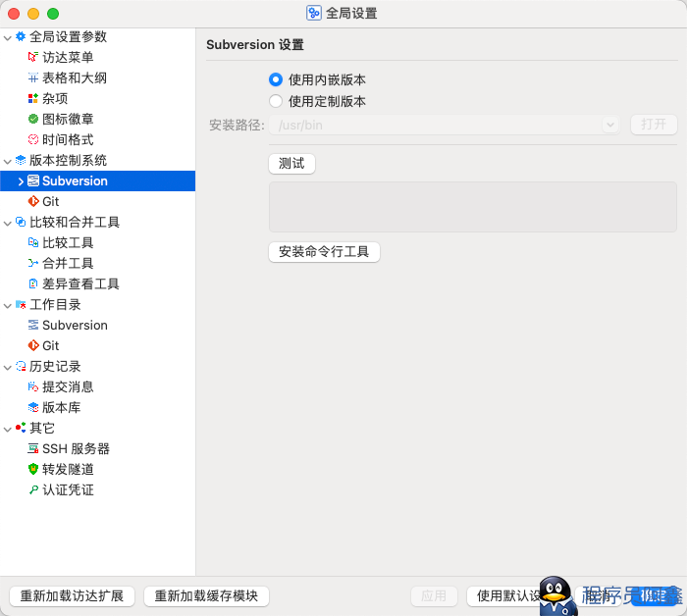Open the 访达菜单 settings page
The image size is (687, 616).
[x=68, y=57]
